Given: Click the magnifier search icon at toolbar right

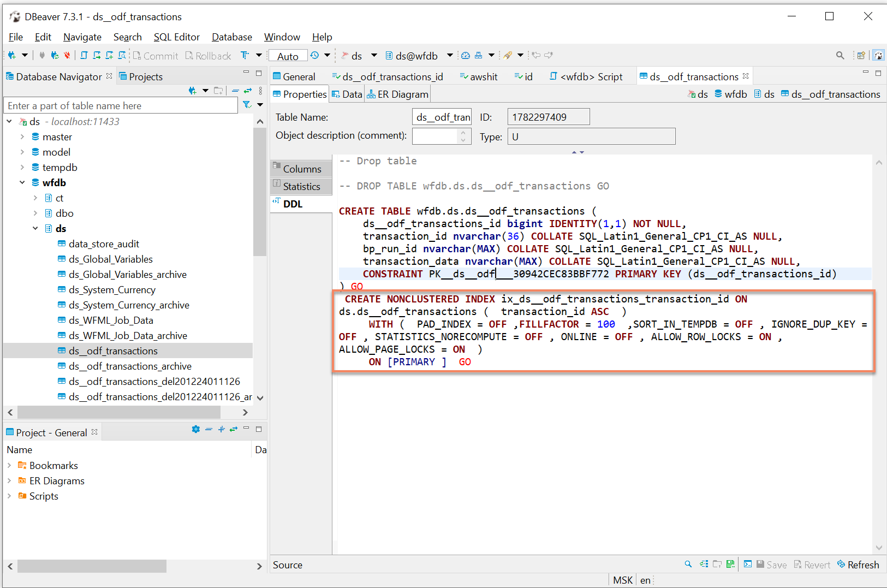Looking at the screenshot, I should click(x=840, y=55).
